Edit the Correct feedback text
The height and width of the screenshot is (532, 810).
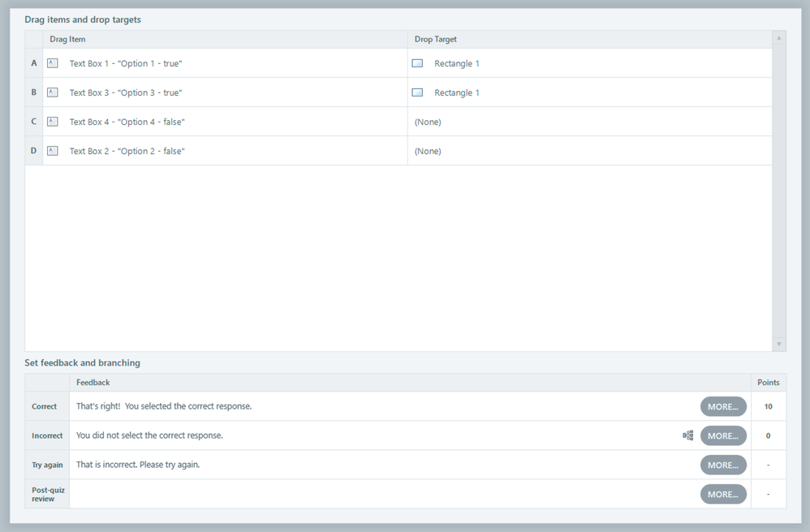[164, 406]
